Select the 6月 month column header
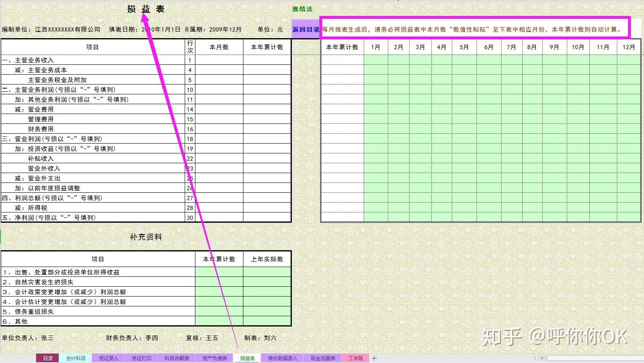 pyautogui.click(x=489, y=47)
